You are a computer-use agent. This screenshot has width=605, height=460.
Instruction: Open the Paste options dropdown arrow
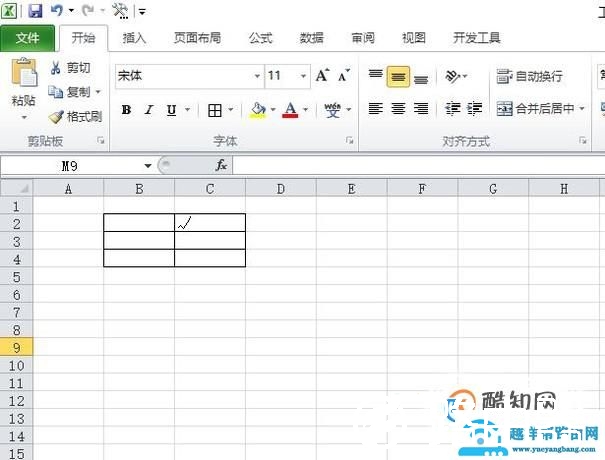click(24, 117)
